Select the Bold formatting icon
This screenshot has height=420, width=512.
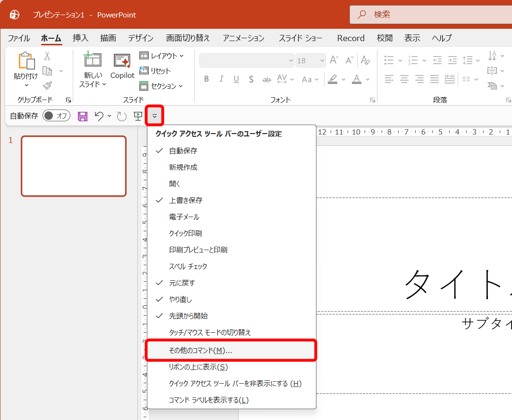(206, 79)
